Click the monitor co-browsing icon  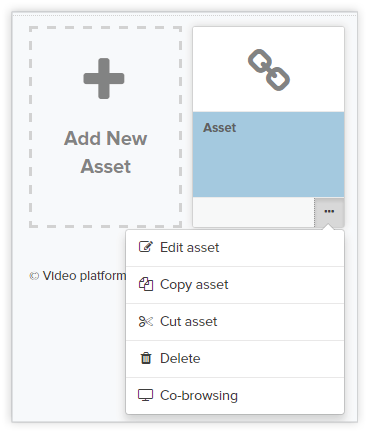tap(146, 395)
